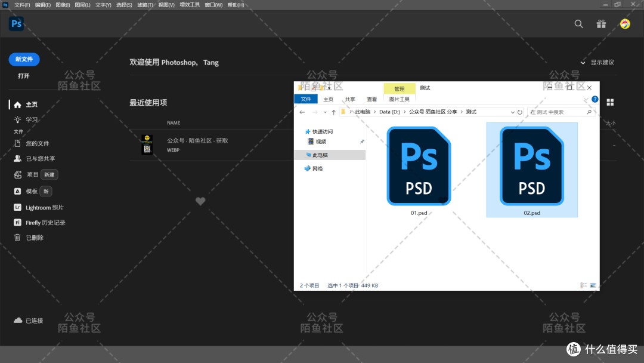The height and width of the screenshot is (363, 644).
Task: Go back in Explorer window
Action: (302, 112)
